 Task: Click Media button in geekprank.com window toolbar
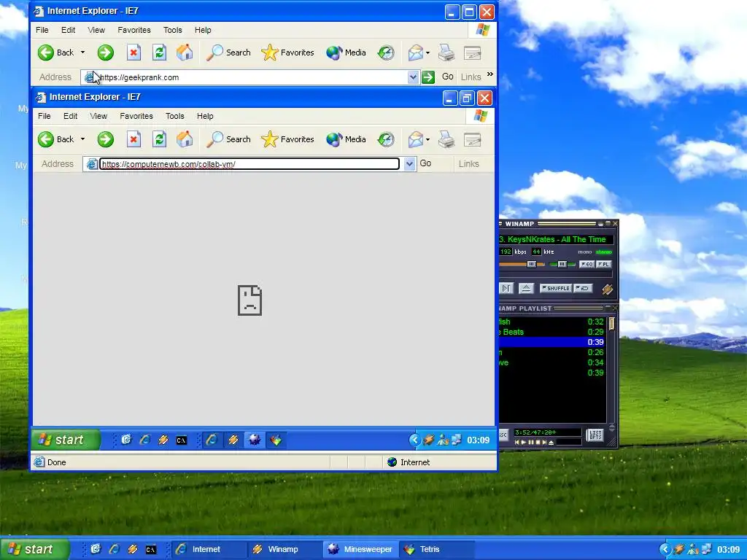click(346, 52)
